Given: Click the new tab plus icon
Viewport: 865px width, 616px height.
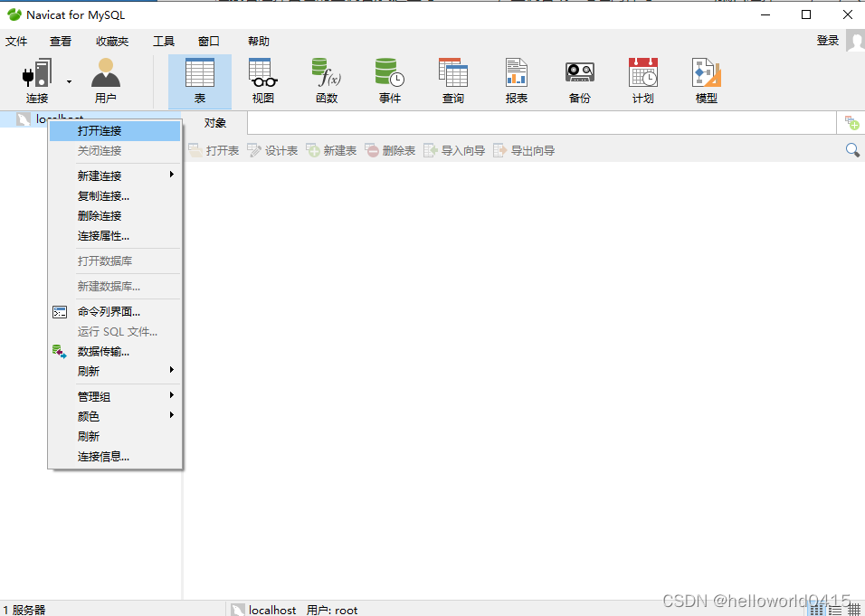Looking at the screenshot, I should coord(851,123).
